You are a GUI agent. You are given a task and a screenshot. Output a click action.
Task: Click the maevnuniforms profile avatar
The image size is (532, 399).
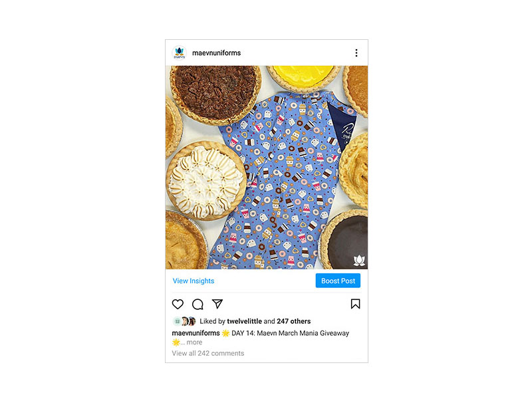click(180, 53)
